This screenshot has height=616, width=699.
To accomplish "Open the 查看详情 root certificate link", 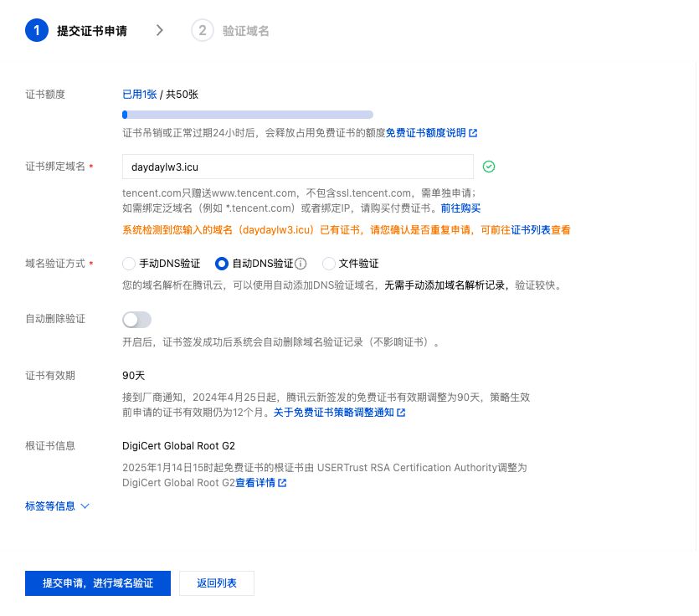I will (x=255, y=483).
